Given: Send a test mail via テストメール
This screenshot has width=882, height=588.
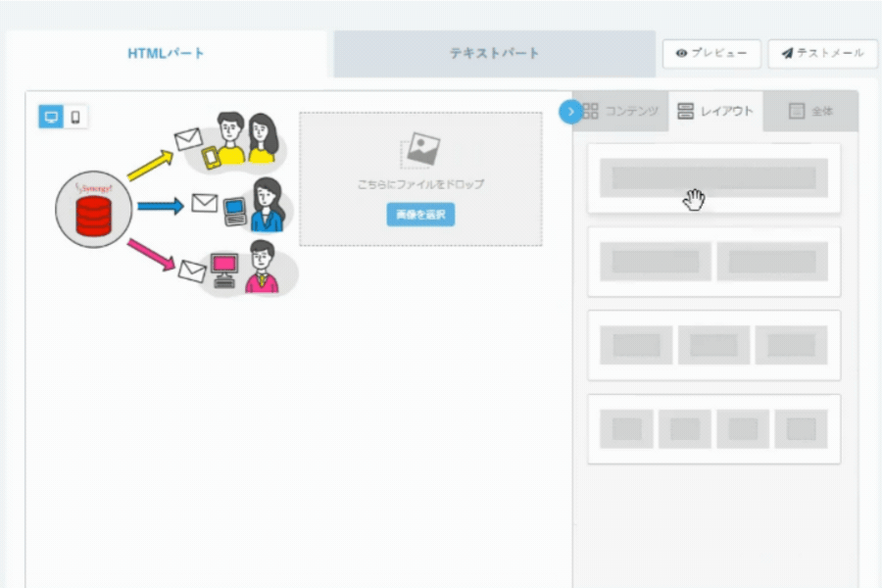Looking at the screenshot, I should click(x=822, y=54).
